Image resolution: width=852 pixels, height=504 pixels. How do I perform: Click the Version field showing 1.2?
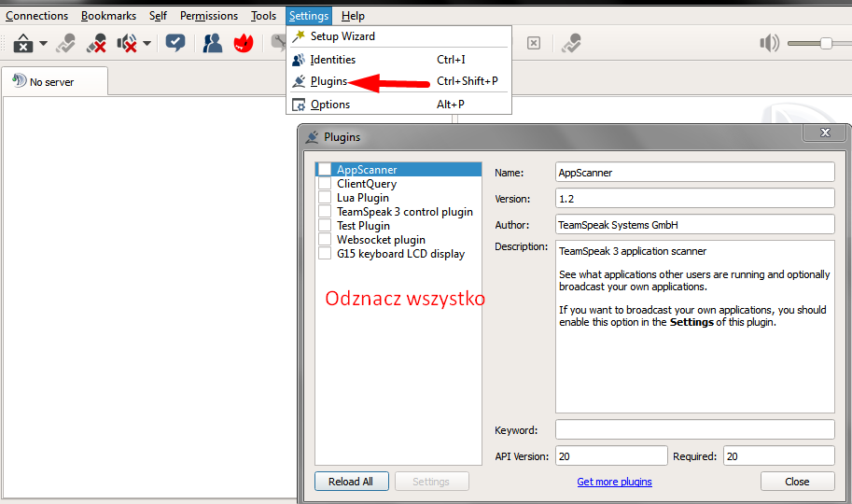click(695, 199)
